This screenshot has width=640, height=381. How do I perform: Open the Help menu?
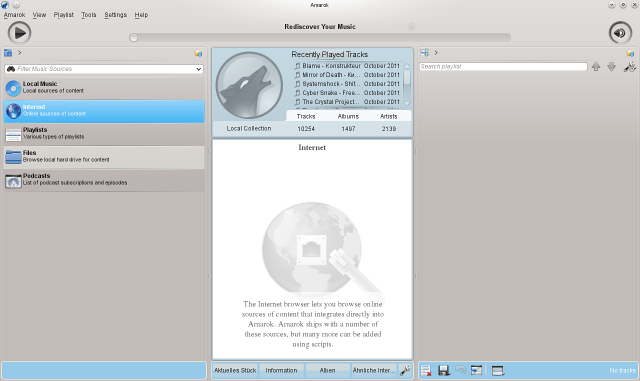[x=141, y=15]
